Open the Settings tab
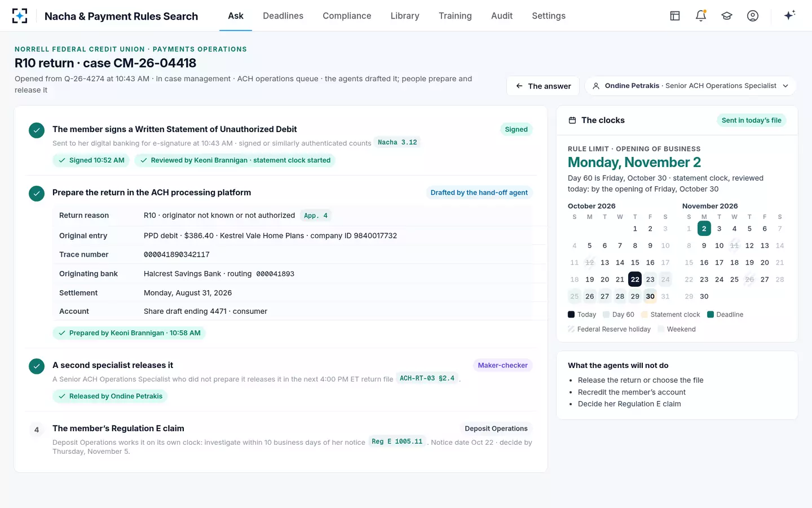Viewport: 812px width, 508px height. coord(549,16)
